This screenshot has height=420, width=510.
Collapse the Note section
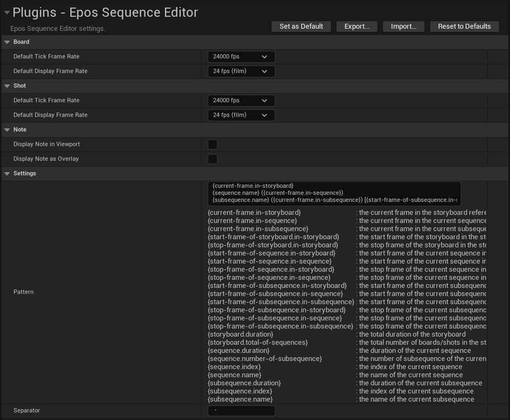coord(6,129)
